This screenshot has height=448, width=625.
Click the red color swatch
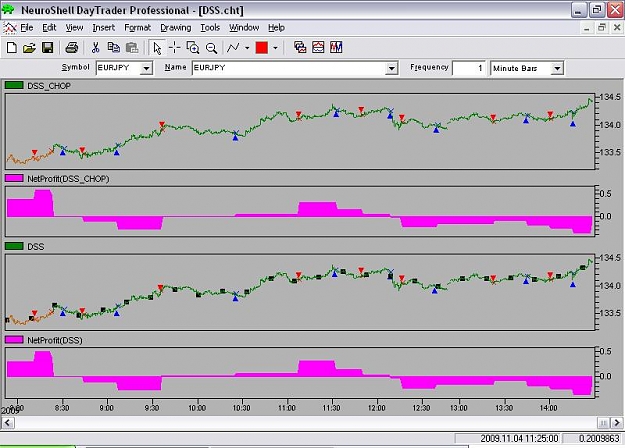pos(262,48)
